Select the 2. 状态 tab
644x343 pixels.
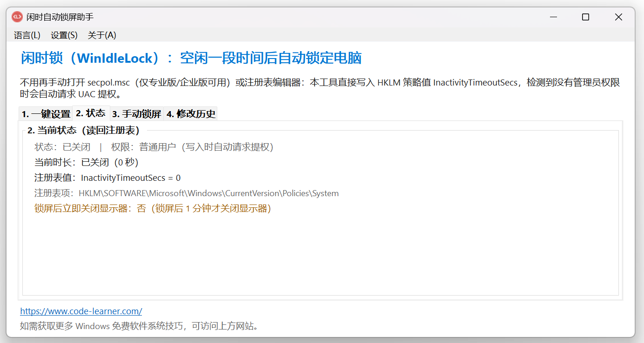[91, 113]
